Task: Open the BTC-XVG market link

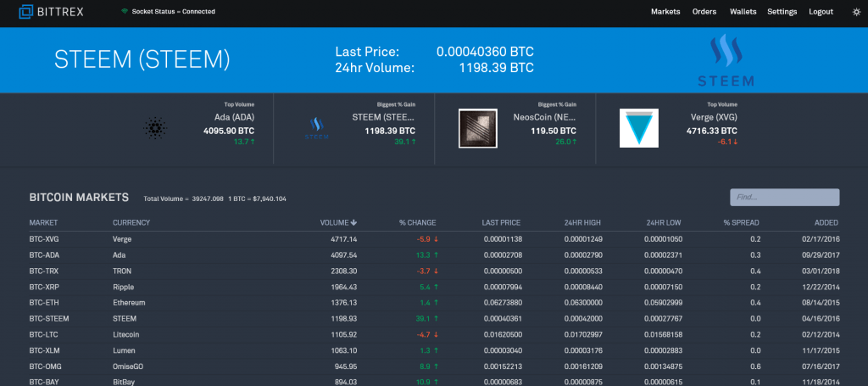Action: pyautogui.click(x=44, y=239)
